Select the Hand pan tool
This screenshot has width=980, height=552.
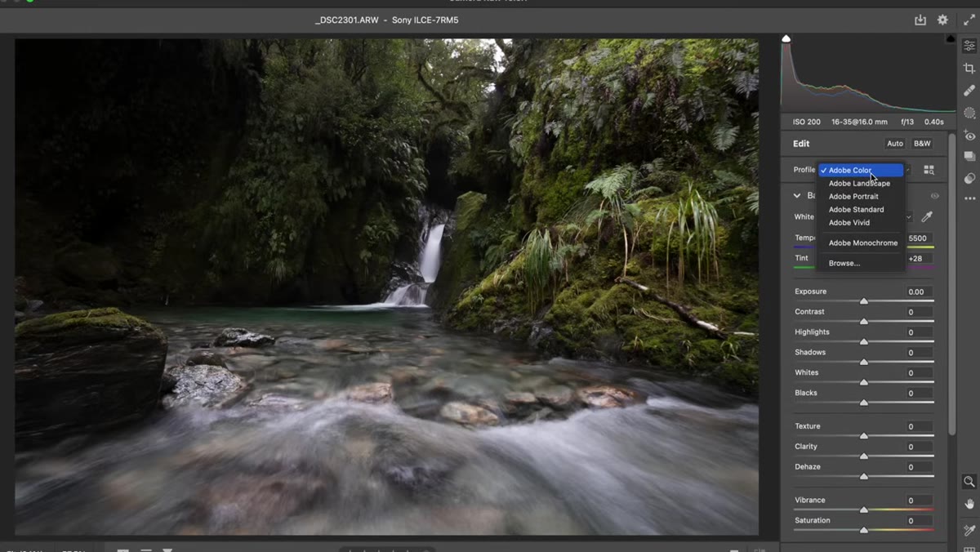click(x=969, y=504)
